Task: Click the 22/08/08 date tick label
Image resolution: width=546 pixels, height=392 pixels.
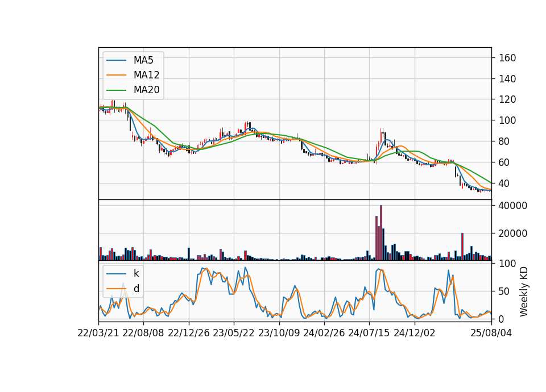Action: [143, 333]
